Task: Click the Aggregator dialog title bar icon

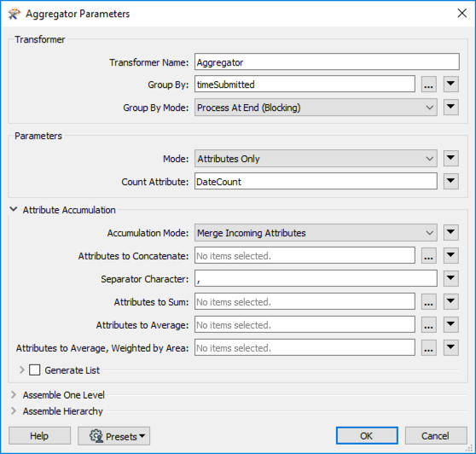Action: pyautogui.click(x=14, y=14)
